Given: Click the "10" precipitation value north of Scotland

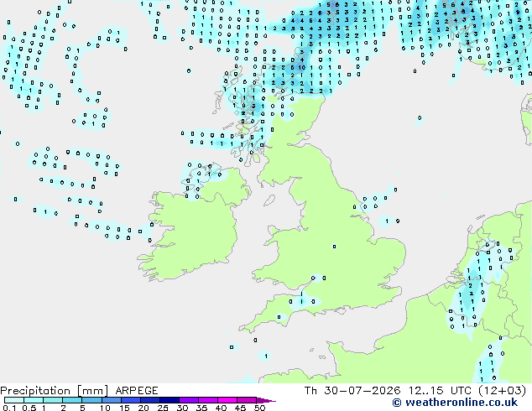Looking at the screenshot, I should (x=302, y=67).
